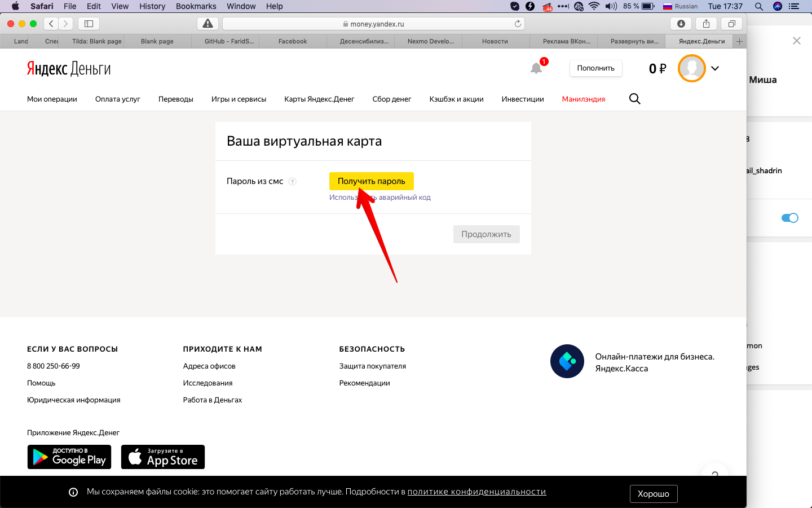The width and height of the screenshot is (812, 508).
Task: Open the Russian input source menu
Action: (680, 6)
